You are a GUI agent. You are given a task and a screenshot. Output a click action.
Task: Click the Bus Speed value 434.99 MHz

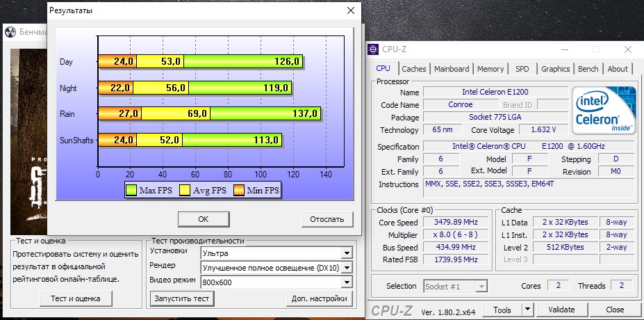pos(456,247)
